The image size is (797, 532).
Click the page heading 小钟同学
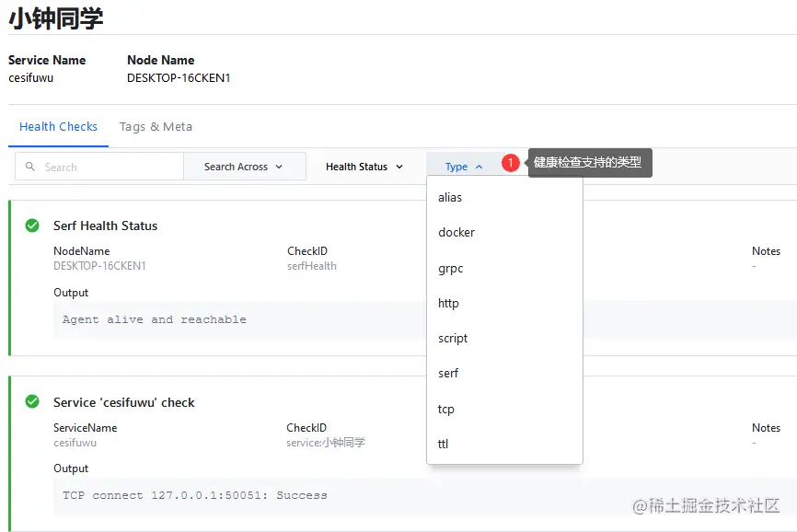pyautogui.click(x=56, y=18)
